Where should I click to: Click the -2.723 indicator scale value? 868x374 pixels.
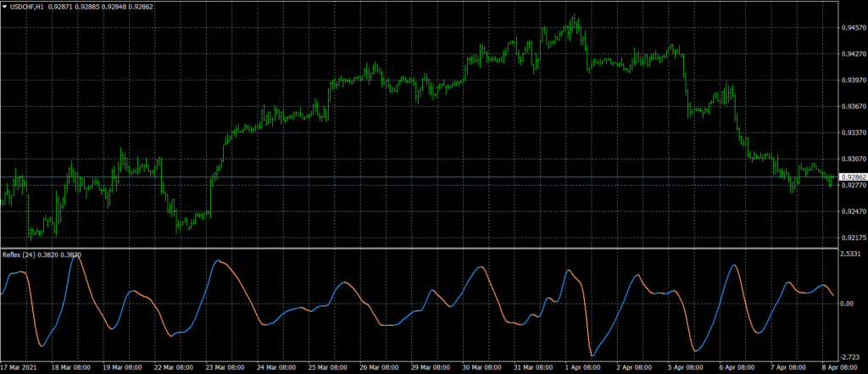851,357
